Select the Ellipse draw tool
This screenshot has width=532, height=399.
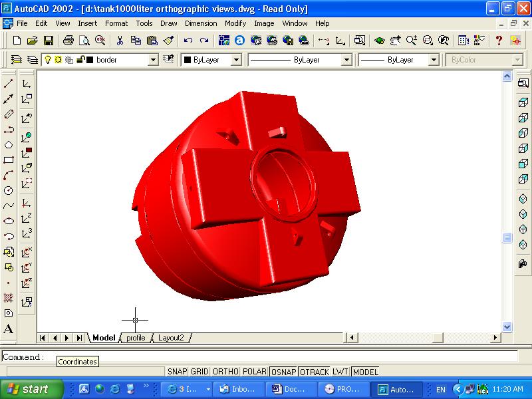(x=9, y=221)
